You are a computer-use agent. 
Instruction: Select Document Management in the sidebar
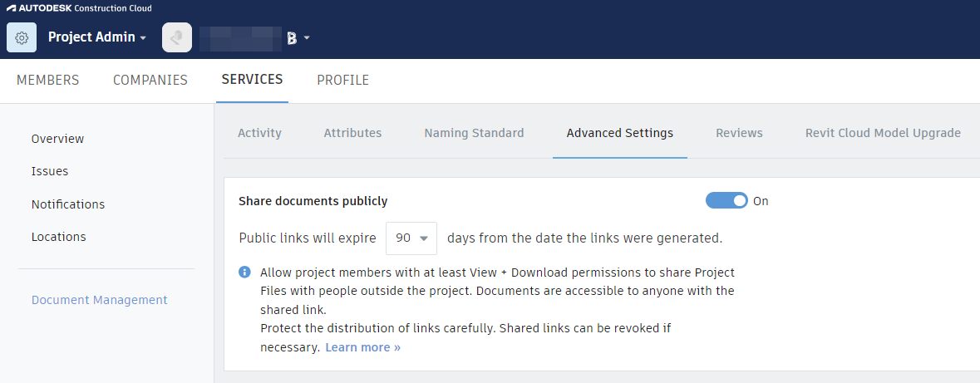[99, 300]
